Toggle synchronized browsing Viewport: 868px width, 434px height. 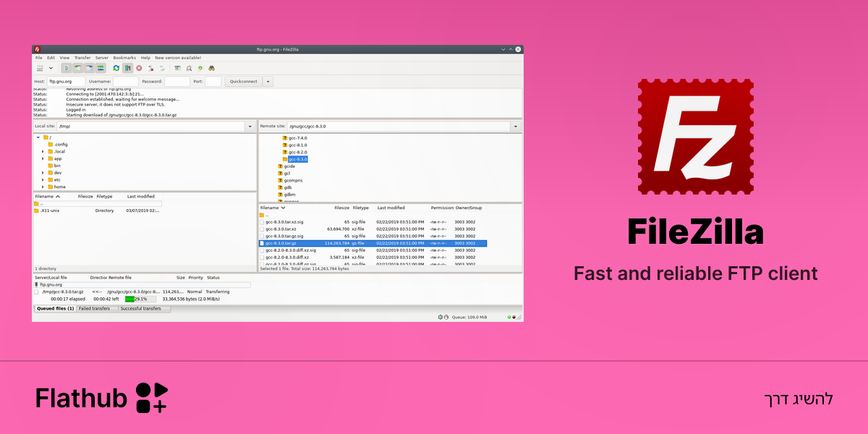pyautogui.click(x=200, y=68)
